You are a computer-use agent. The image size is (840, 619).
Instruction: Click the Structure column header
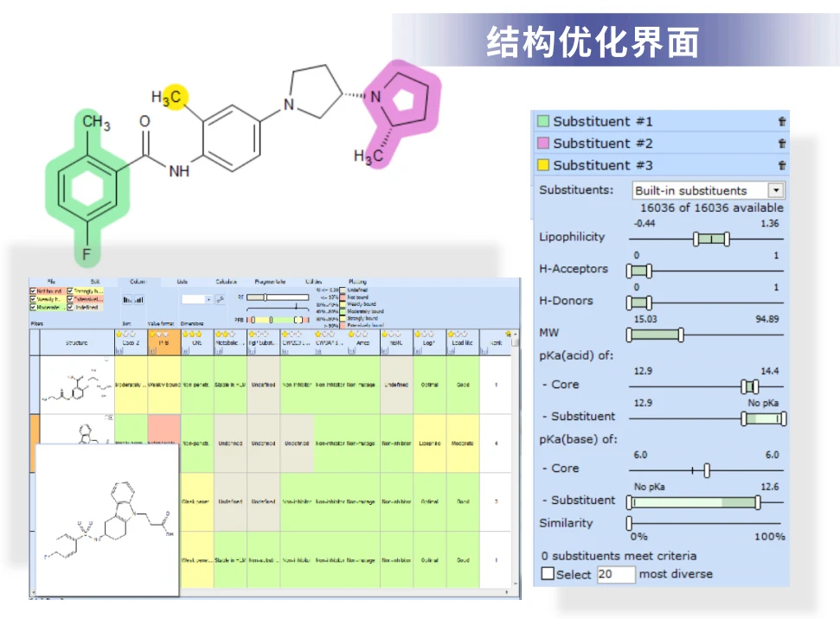(x=77, y=342)
